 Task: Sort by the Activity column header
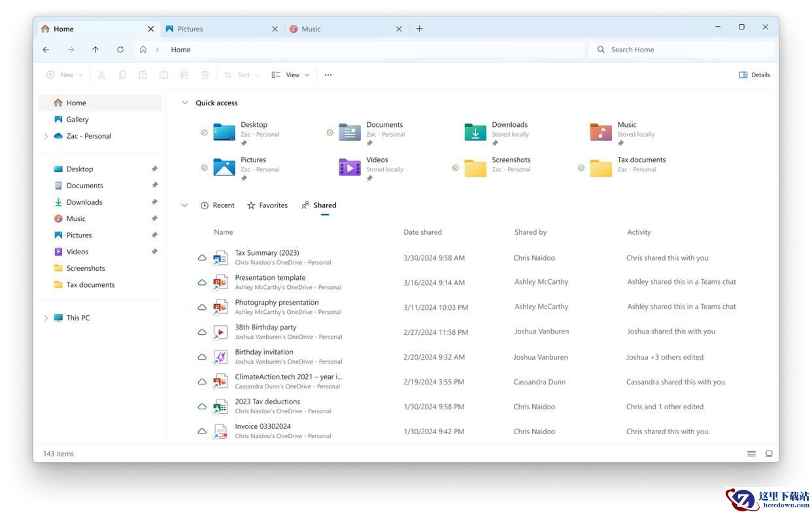(639, 232)
